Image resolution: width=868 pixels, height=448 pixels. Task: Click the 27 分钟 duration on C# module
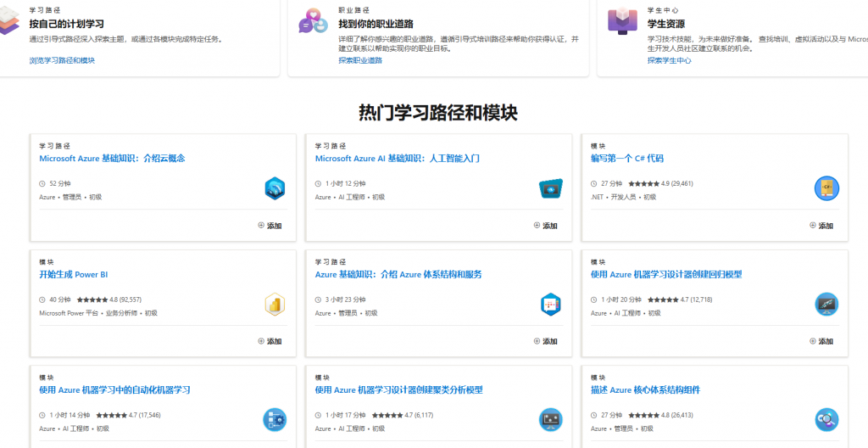click(612, 183)
